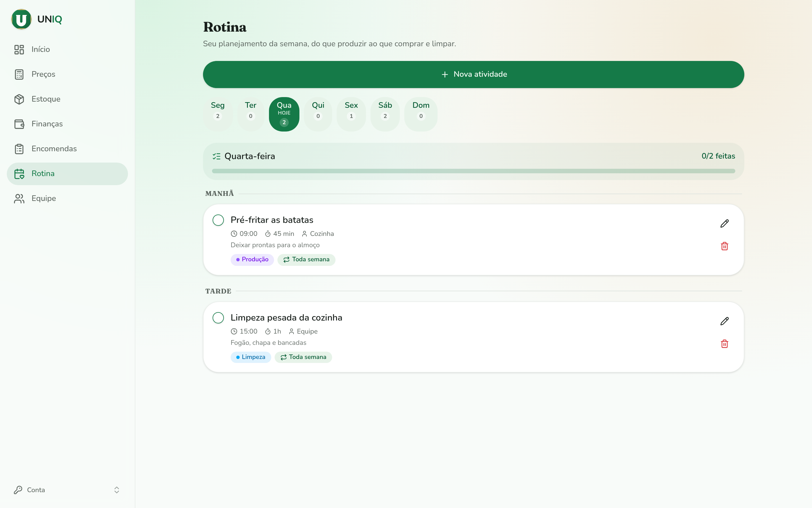Click the purple Produção tag
This screenshot has height=508, width=812.
click(252, 260)
